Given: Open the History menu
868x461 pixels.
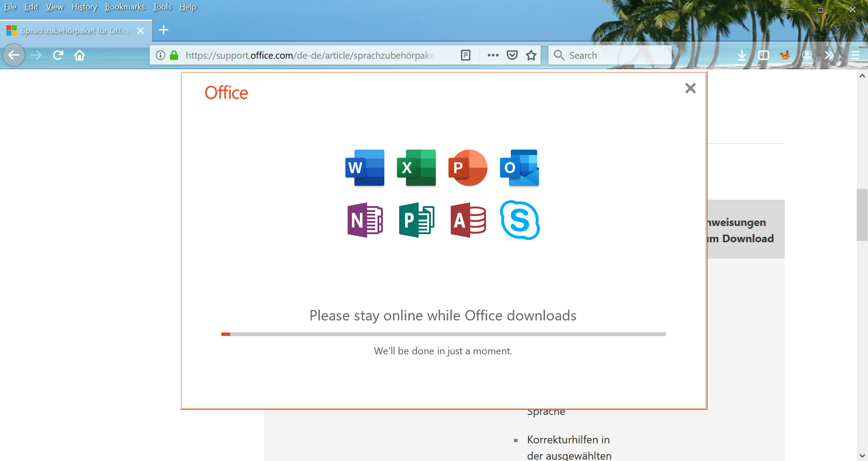Looking at the screenshot, I should tap(84, 7).
